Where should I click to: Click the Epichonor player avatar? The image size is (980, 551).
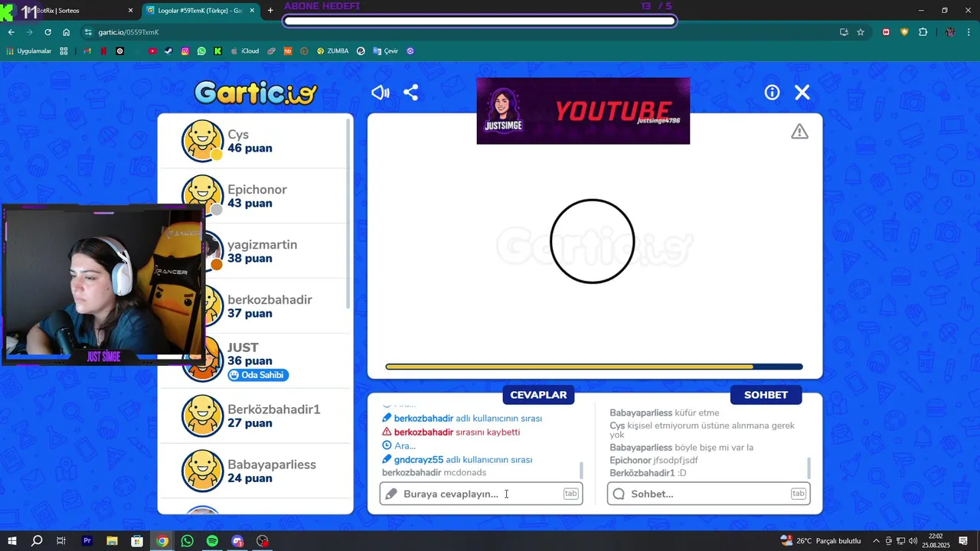coord(202,196)
